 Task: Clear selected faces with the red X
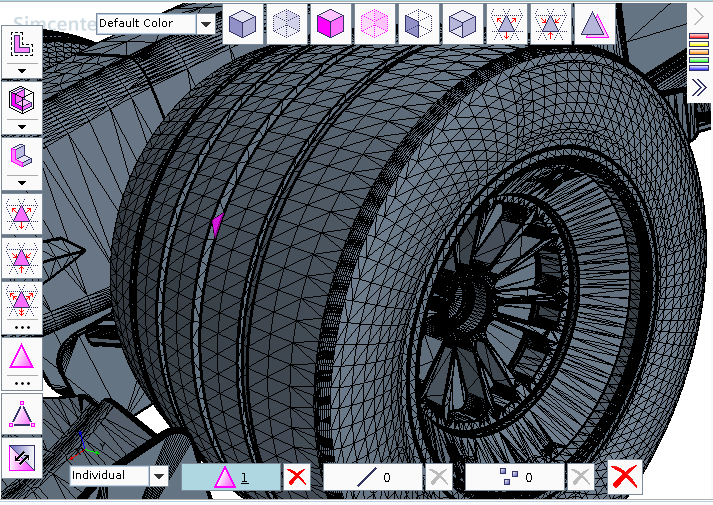click(296, 477)
